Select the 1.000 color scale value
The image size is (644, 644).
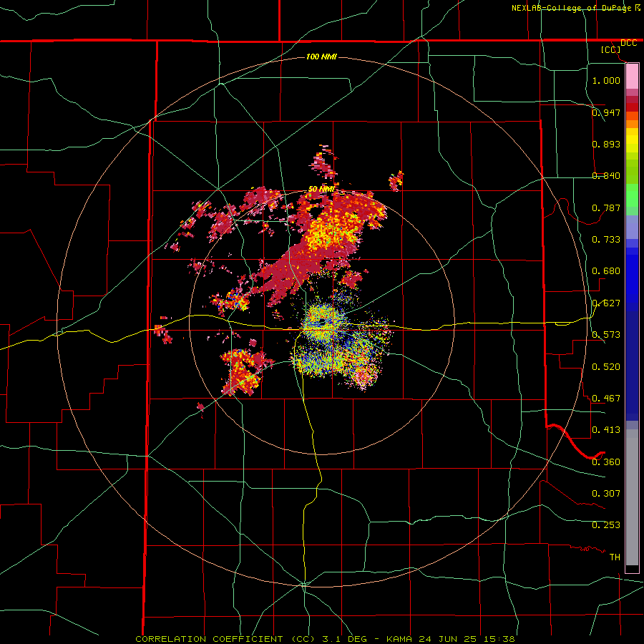click(606, 80)
